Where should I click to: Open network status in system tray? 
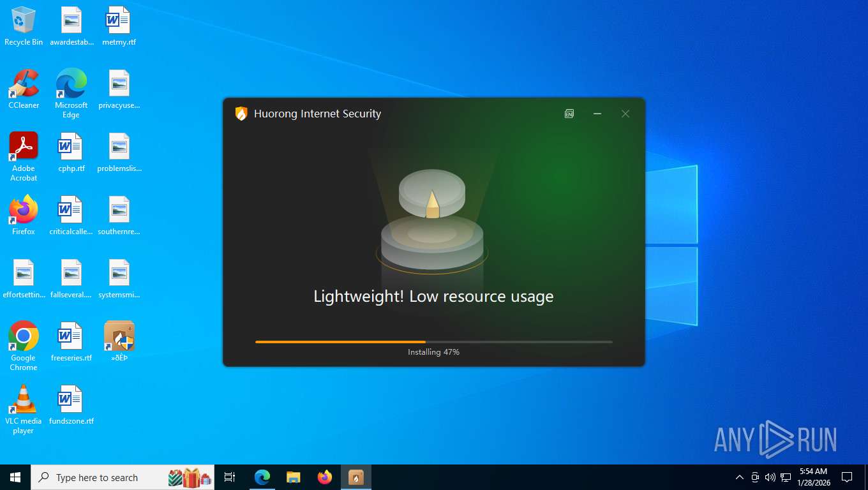(x=786, y=477)
